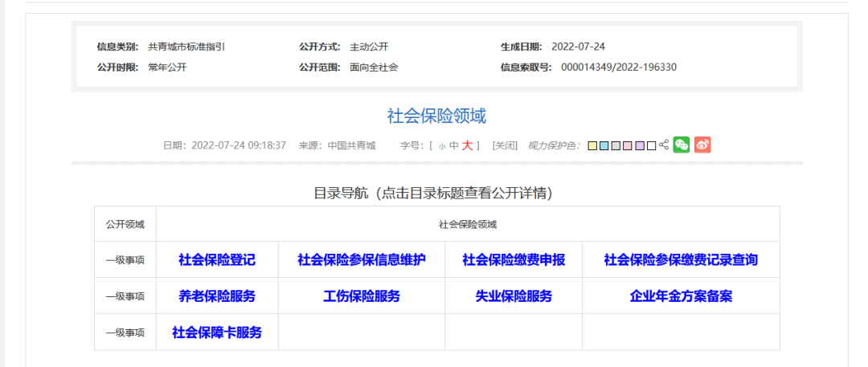Select the pink eye-protection color

[628, 146]
